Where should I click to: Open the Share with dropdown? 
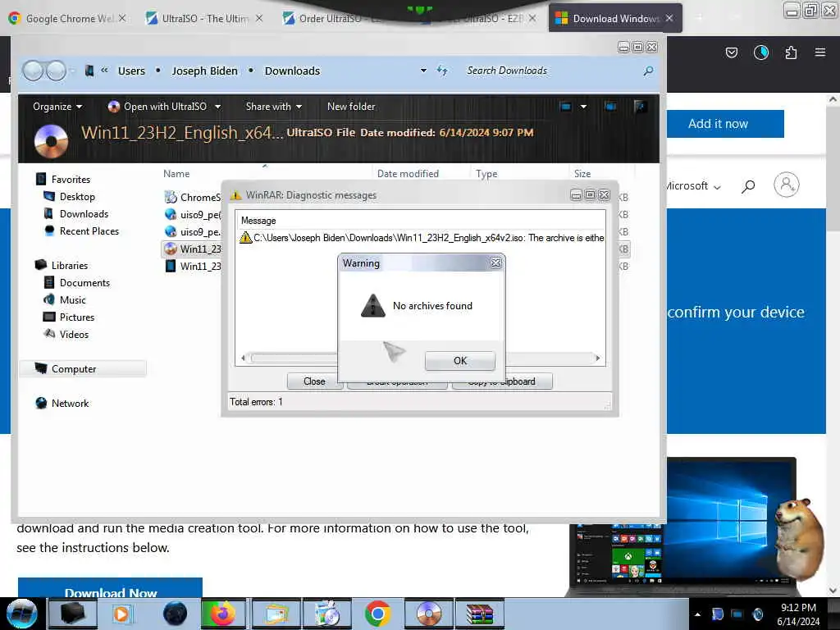[x=274, y=107]
